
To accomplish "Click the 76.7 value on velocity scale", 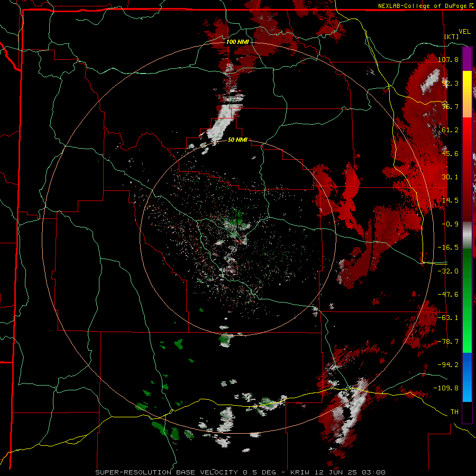I will click(x=450, y=106).
